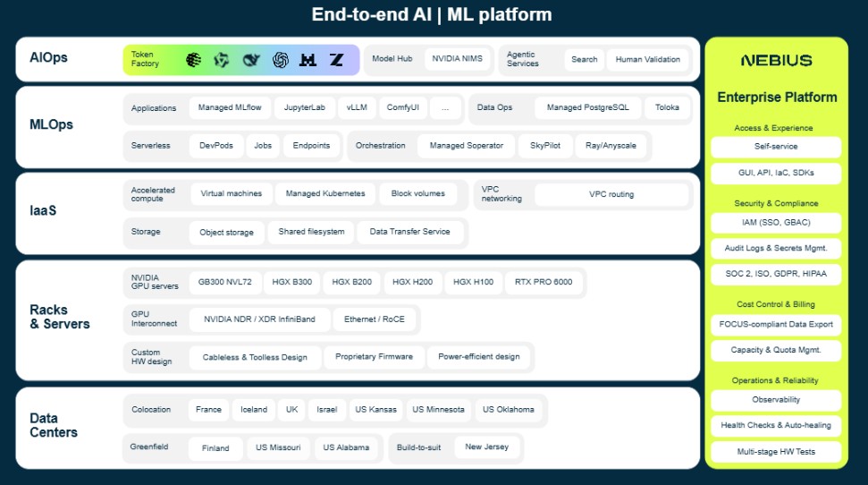Select FOCUS-compliant Data Export
Screen dimensions: 868x485
coord(776,325)
